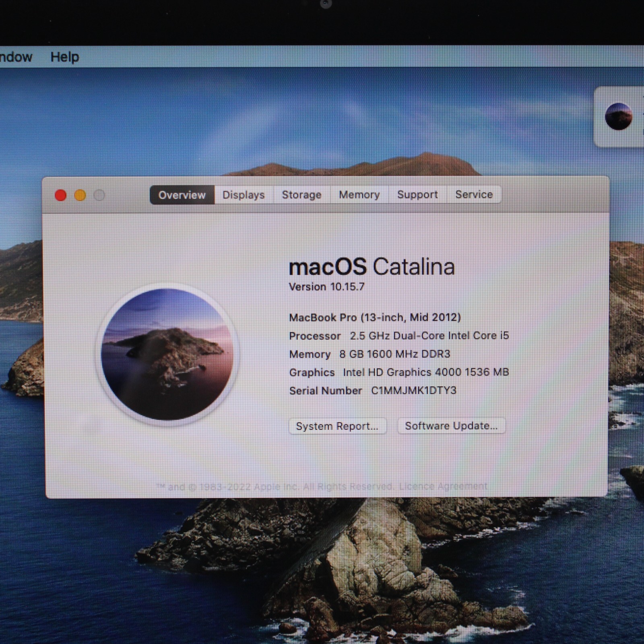This screenshot has height=644, width=644.
Task: Click the serial number C1MMJMK1DTY3
Action: coord(413,391)
